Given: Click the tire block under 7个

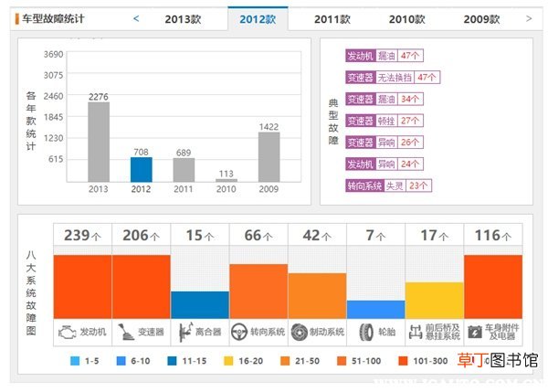Looking at the screenshot, I should coord(376,310).
